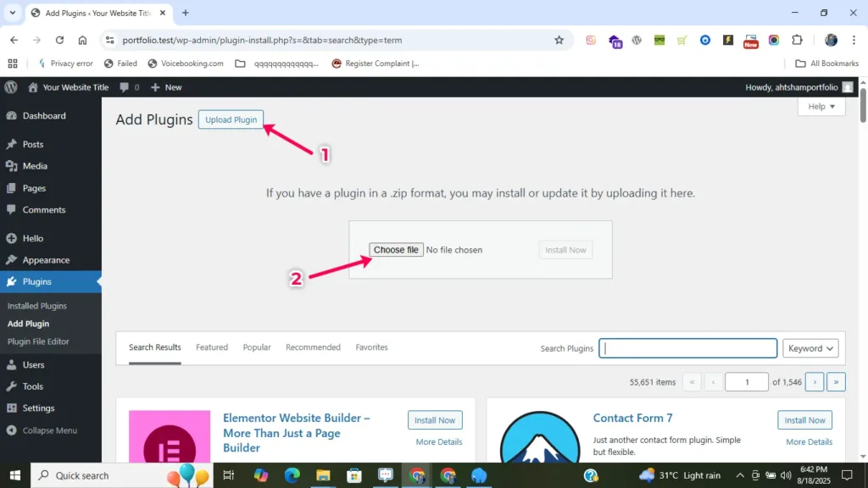Switch to the Featured plugins tab
This screenshot has width=868, height=488.
212,347
